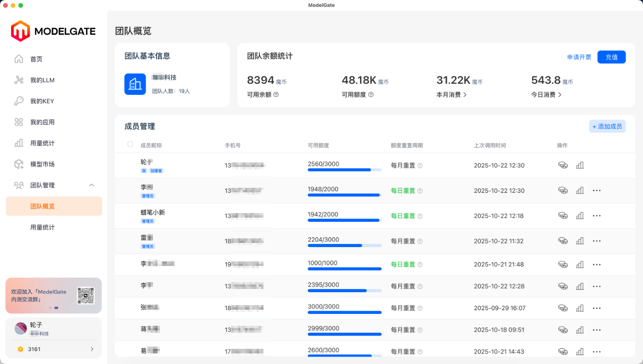Open 模型市场 via its cube icon
Viewport: 643px width, 364px height.
[18, 164]
